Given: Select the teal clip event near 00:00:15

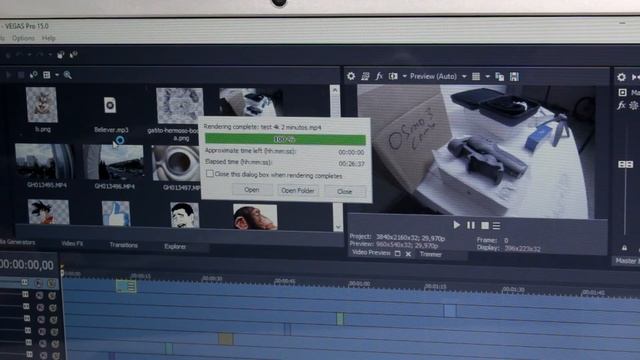Looking at the screenshot, I should [126, 286].
